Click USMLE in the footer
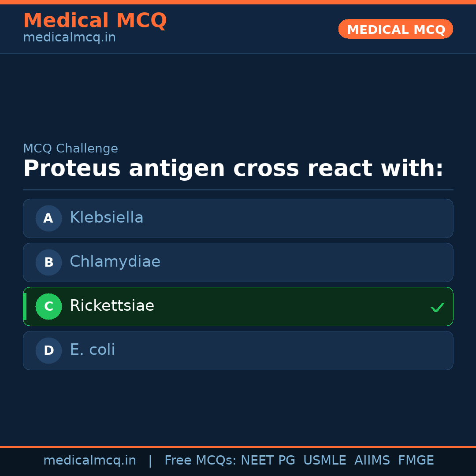The width and height of the screenshot is (476, 476). coord(324,461)
